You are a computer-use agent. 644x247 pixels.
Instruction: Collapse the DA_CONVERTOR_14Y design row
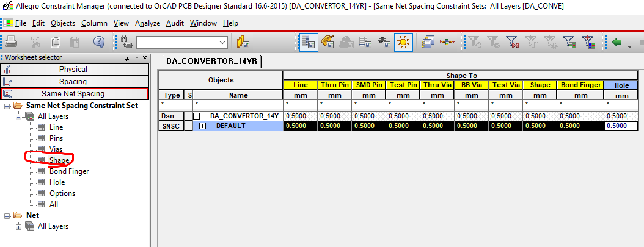pos(197,116)
